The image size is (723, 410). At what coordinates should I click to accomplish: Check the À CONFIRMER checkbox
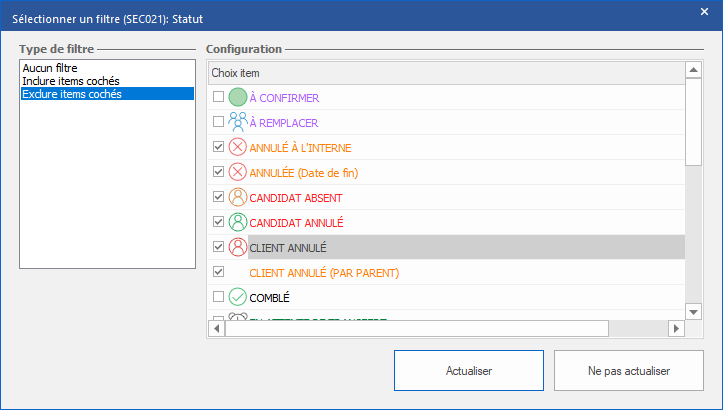pyautogui.click(x=218, y=97)
